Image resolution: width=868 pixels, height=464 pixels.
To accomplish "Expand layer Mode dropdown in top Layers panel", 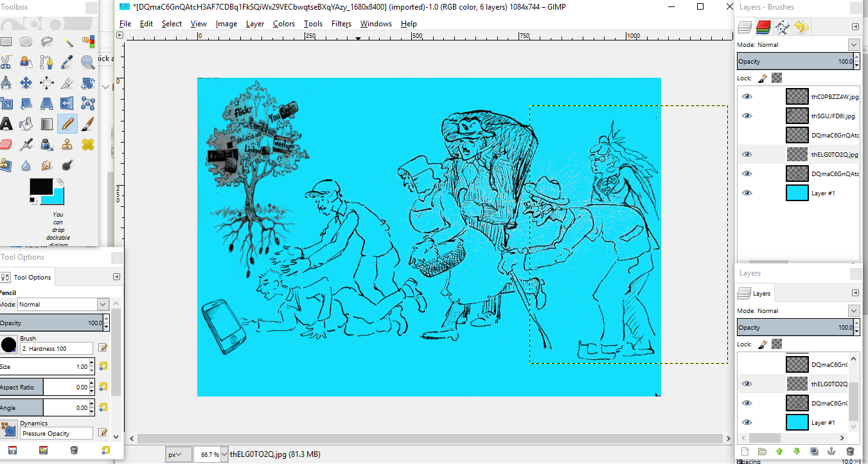I will click(x=853, y=45).
